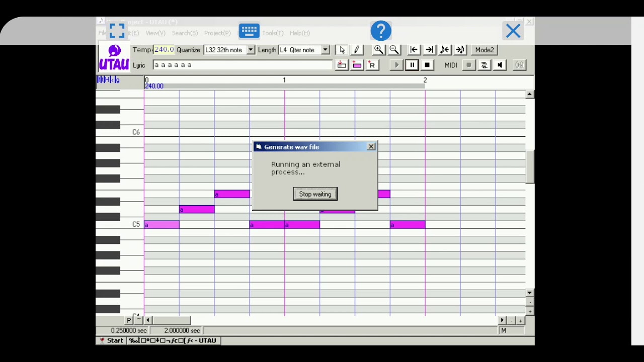Start playback with the play button
The height and width of the screenshot is (362, 644).
click(x=396, y=65)
